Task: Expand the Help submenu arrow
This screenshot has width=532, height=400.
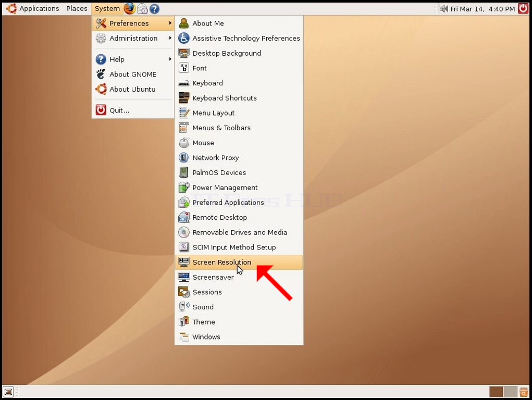Action: 170,59
